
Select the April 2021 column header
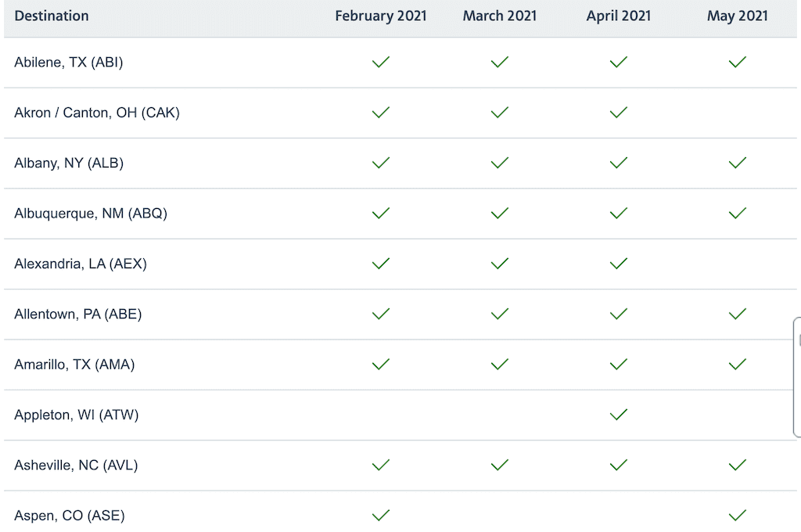(618, 16)
